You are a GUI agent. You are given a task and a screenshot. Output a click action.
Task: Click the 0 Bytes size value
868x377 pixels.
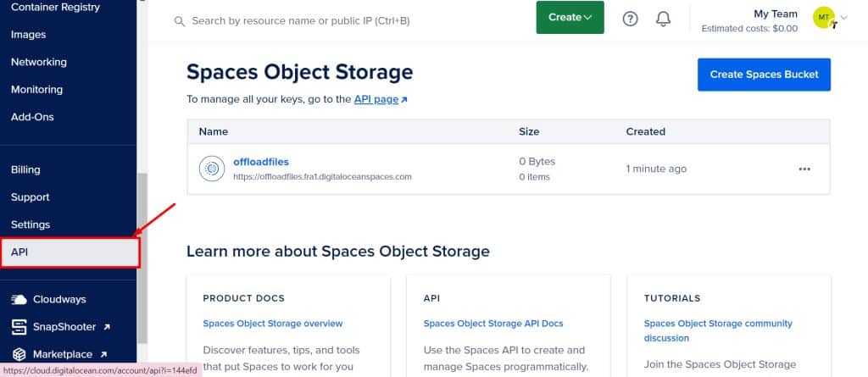(x=537, y=162)
